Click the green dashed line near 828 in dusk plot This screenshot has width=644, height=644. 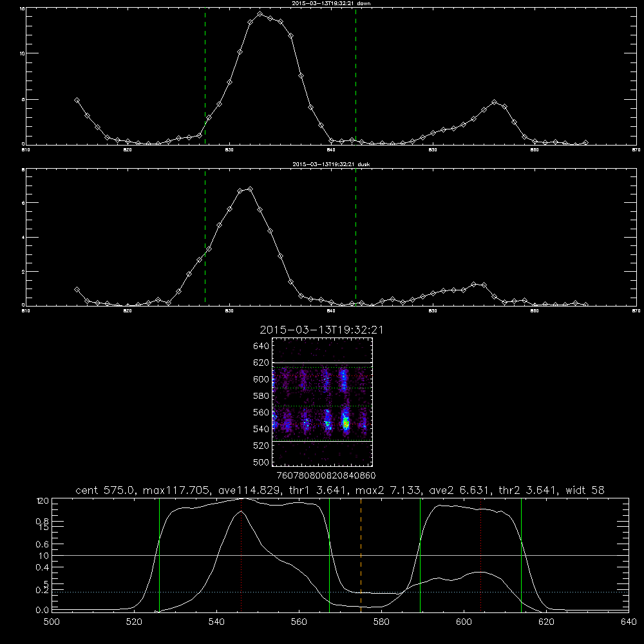coord(205,237)
